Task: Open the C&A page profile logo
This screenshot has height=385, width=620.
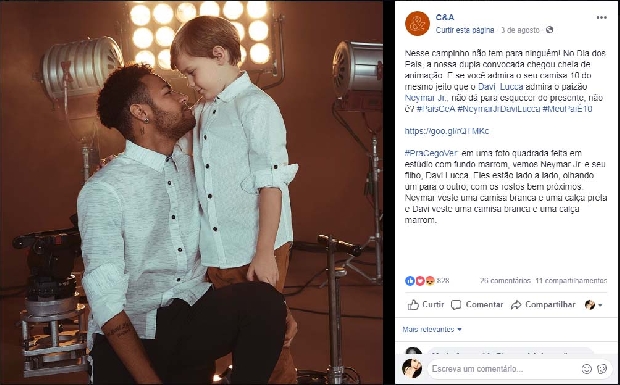Action: tap(417, 23)
